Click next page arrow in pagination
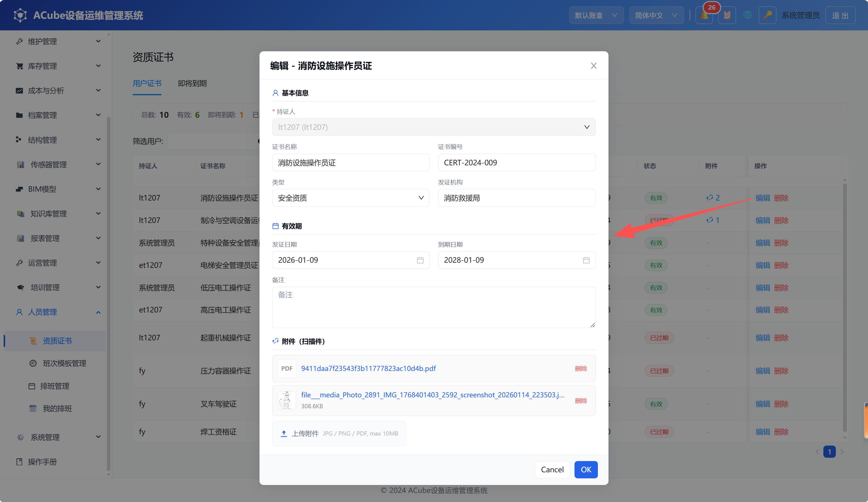This screenshot has width=868, height=502. click(x=842, y=451)
